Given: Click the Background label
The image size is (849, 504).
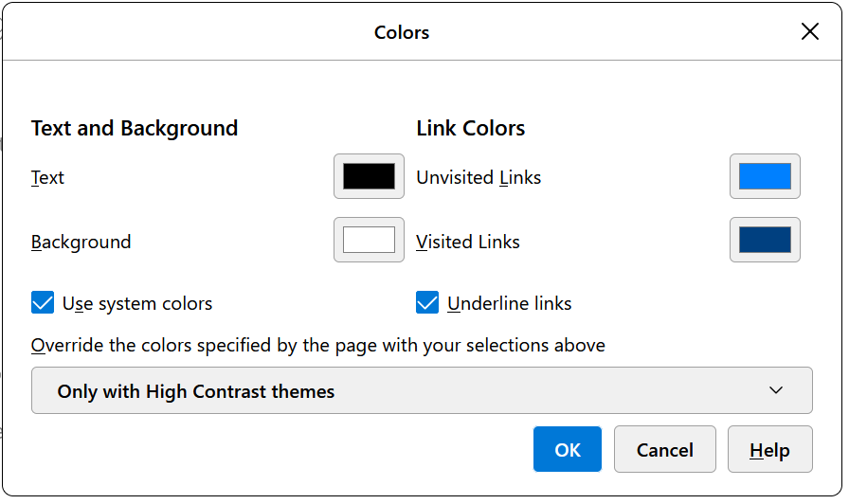Looking at the screenshot, I should [81, 242].
